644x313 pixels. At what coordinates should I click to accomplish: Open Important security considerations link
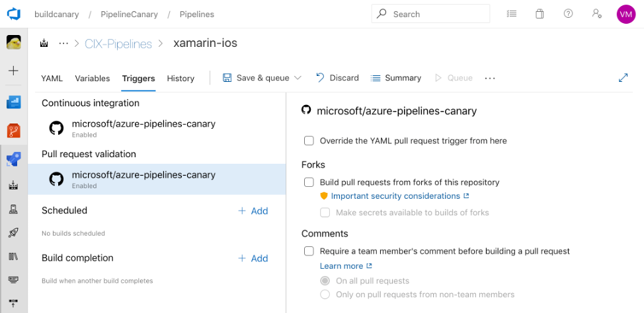[x=395, y=196]
